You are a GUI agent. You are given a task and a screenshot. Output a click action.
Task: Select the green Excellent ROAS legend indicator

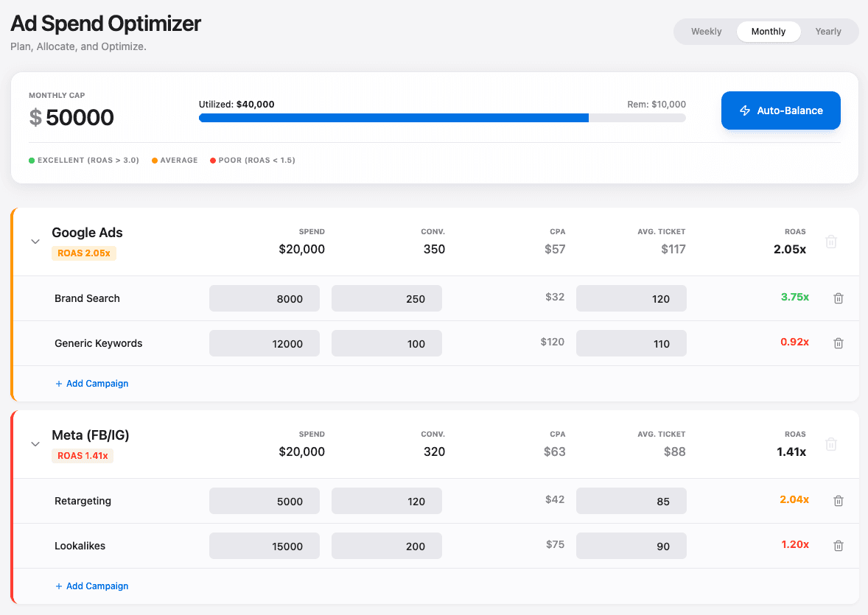click(30, 159)
